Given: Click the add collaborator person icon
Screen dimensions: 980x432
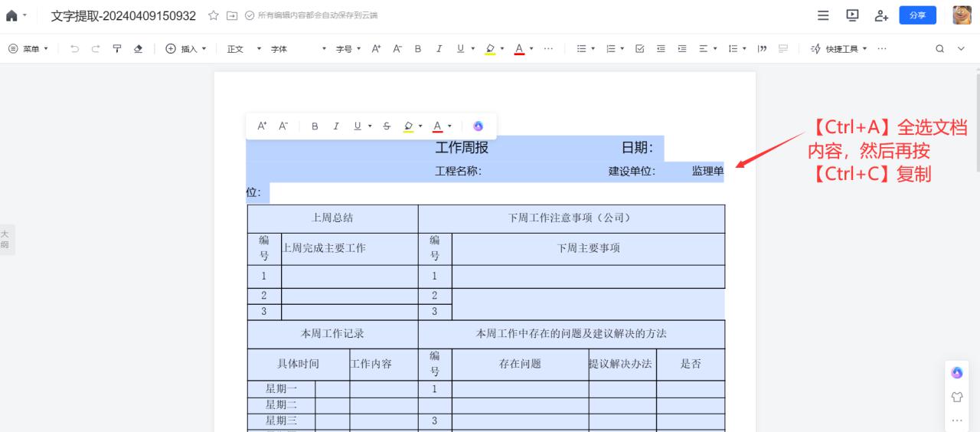Looking at the screenshot, I should [881, 15].
